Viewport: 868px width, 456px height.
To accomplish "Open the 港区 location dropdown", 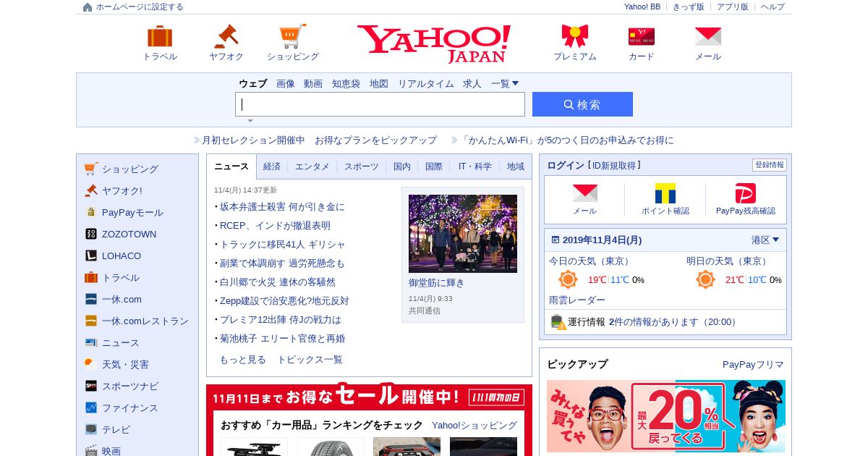I will (x=765, y=240).
